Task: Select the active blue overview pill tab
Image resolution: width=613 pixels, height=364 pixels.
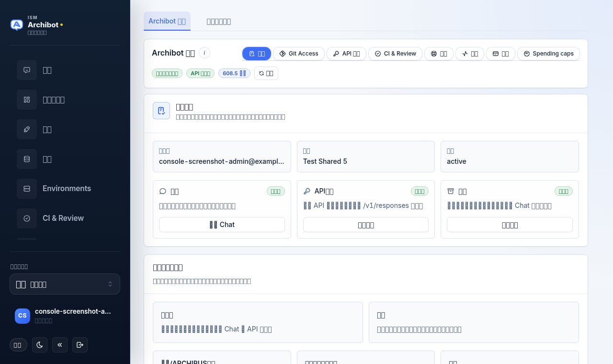Action: (x=257, y=54)
